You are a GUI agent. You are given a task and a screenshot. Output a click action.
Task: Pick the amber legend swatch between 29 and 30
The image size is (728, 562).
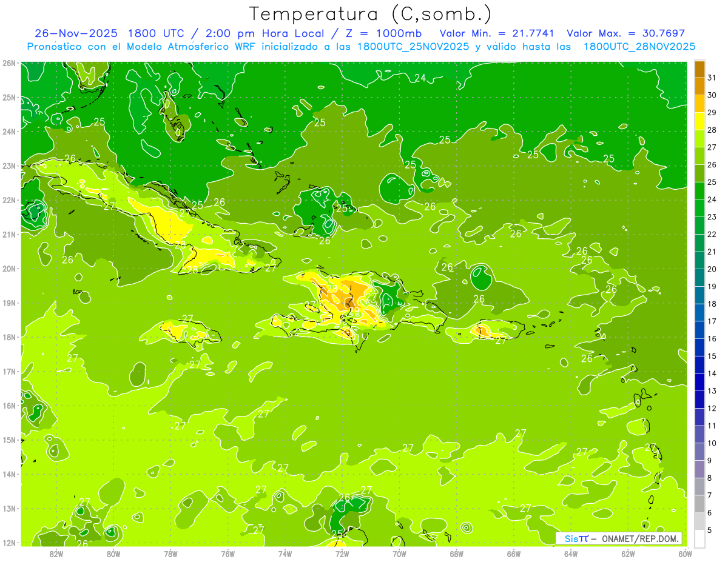tap(699, 104)
